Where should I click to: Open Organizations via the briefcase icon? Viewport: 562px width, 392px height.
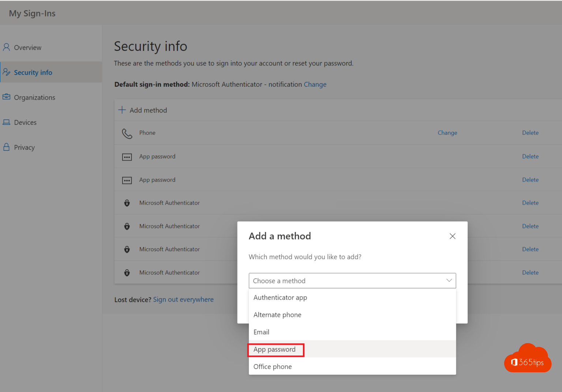[x=6, y=97]
